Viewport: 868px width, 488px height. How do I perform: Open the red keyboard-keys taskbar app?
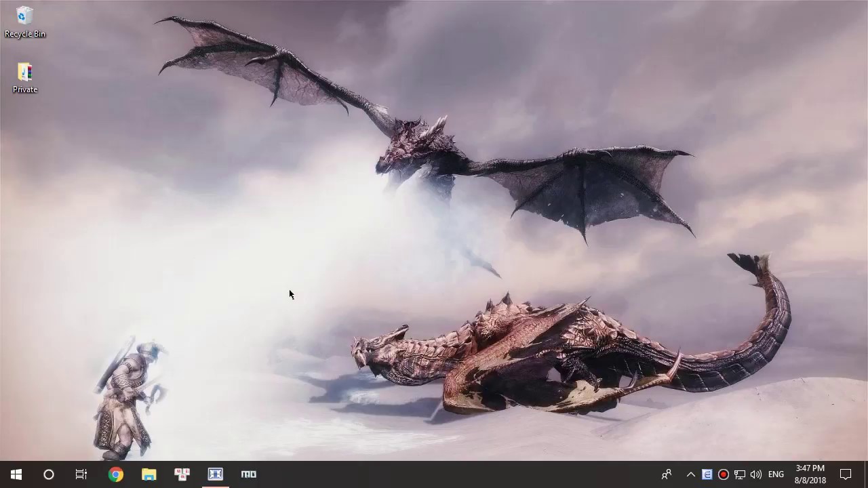point(182,474)
